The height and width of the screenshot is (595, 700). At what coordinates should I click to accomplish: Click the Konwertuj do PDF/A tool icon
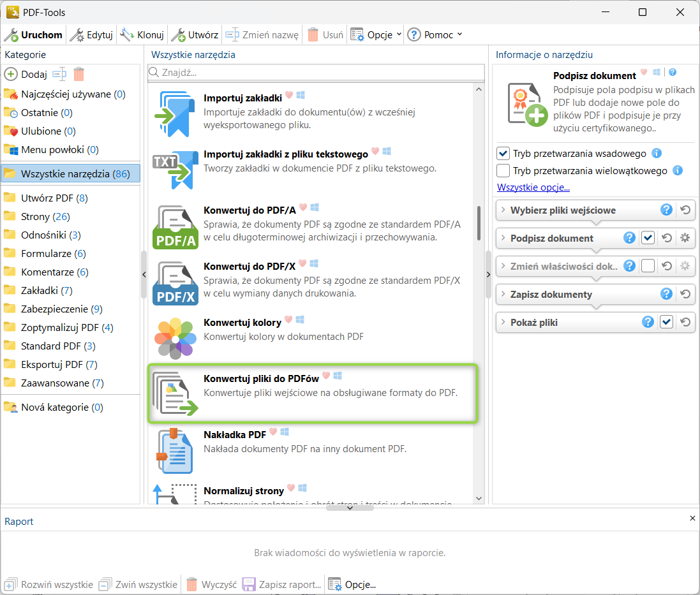[175, 227]
